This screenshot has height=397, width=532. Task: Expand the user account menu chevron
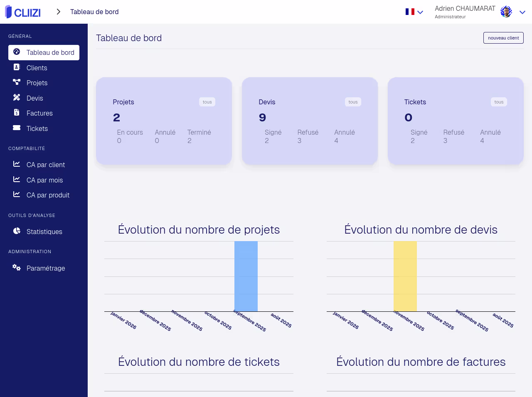(x=522, y=12)
